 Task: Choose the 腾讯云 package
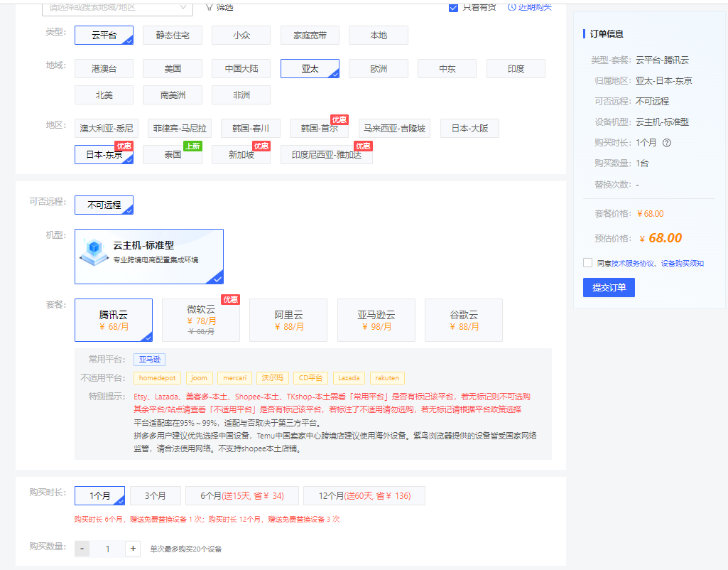click(x=114, y=320)
